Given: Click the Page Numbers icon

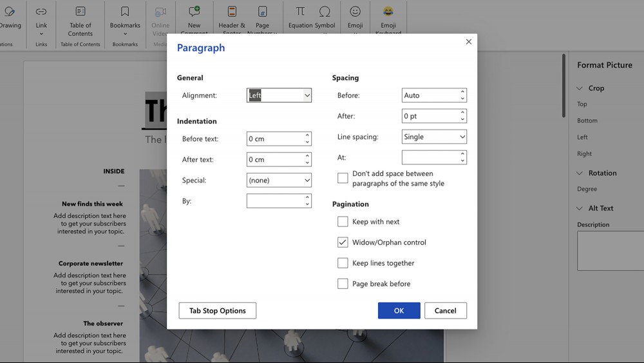Looking at the screenshot, I should [262, 12].
